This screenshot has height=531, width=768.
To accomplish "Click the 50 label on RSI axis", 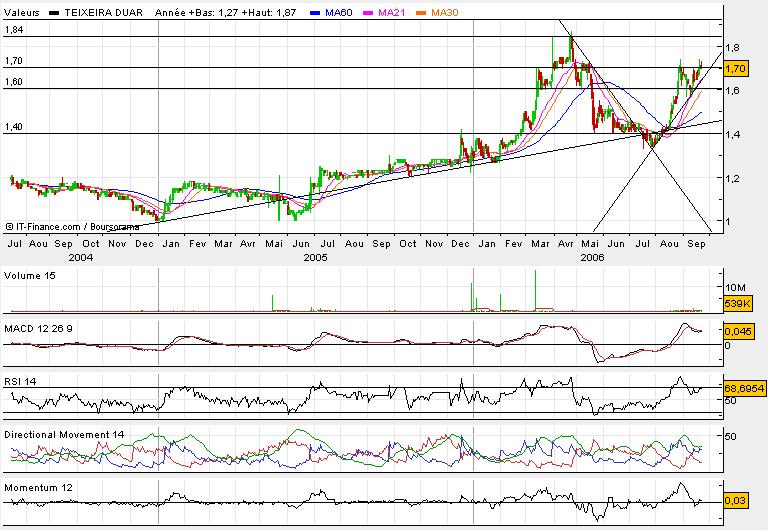I will (x=731, y=400).
